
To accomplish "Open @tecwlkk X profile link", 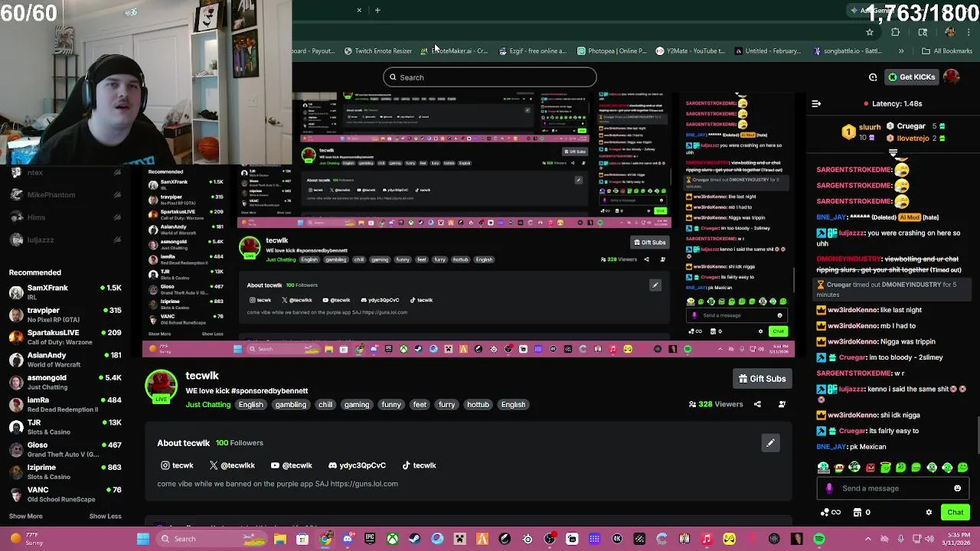I will pyautogui.click(x=232, y=465).
